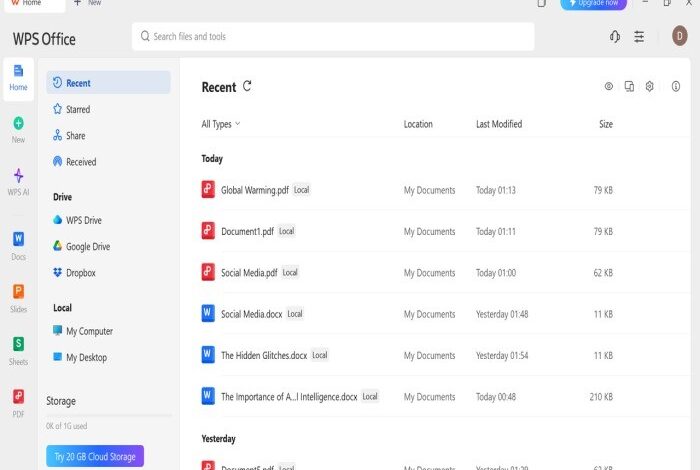Open the Home sidebar icon

click(x=18, y=79)
